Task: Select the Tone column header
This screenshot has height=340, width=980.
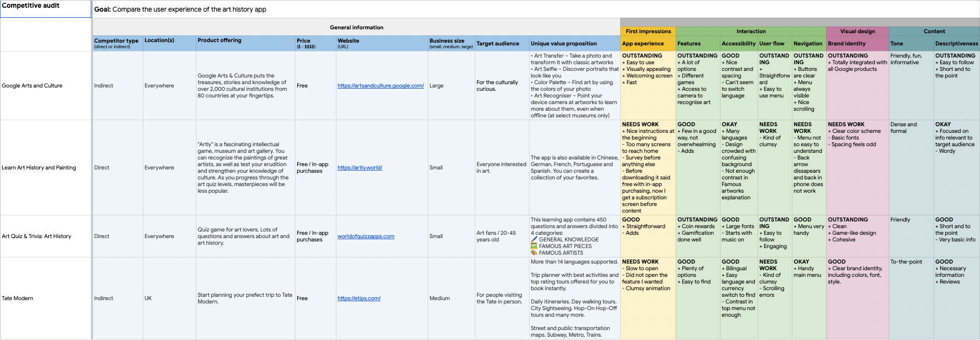Action: (911, 44)
